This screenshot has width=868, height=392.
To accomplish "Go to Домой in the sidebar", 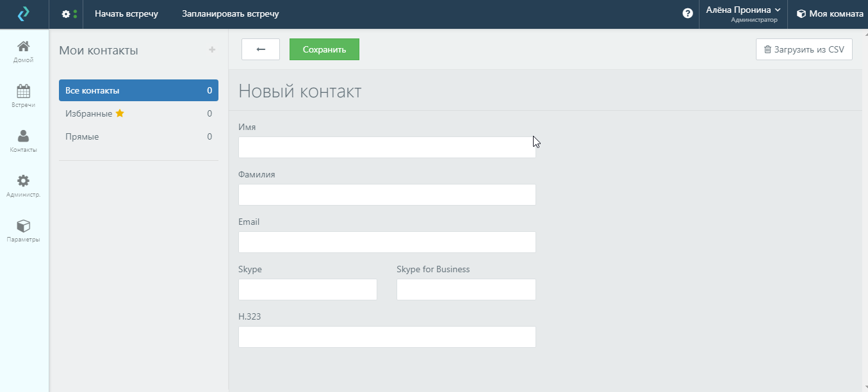I will tap(24, 52).
